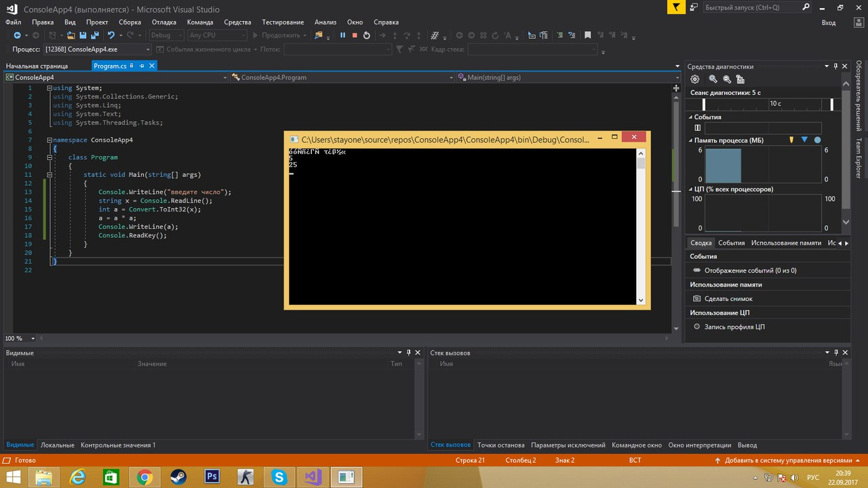This screenshot has width=868, height=488.
Task: Switch to the Начальная страница tab
Action: [37, 66]
